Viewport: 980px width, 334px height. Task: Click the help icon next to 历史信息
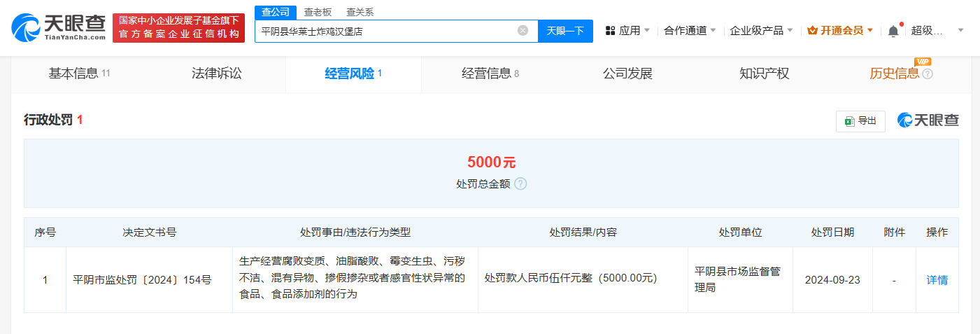pos(928,74)
